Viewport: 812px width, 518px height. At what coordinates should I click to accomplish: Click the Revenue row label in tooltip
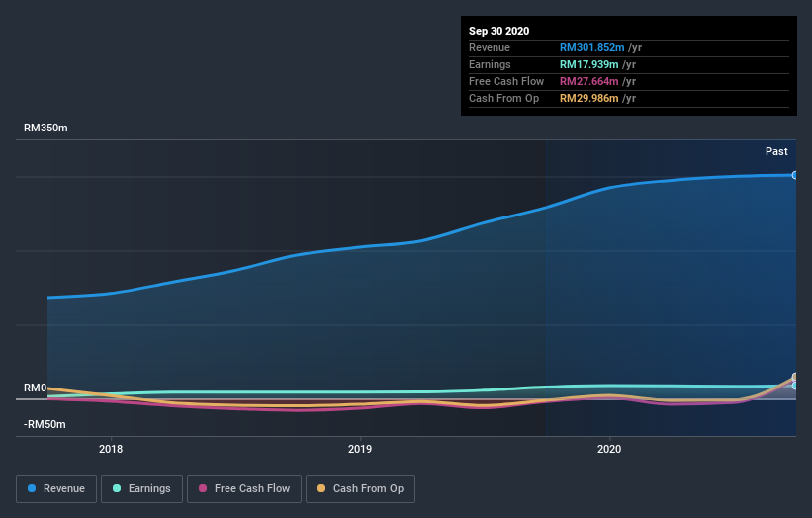[x=490, y=47]
